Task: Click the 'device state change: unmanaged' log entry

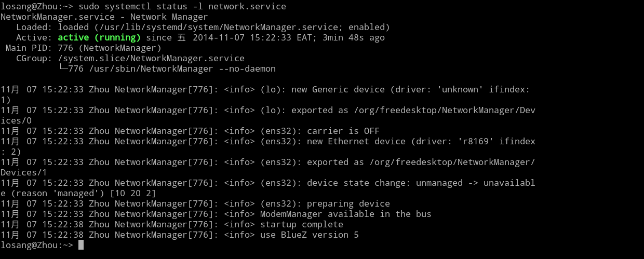Action: point(267,188)
